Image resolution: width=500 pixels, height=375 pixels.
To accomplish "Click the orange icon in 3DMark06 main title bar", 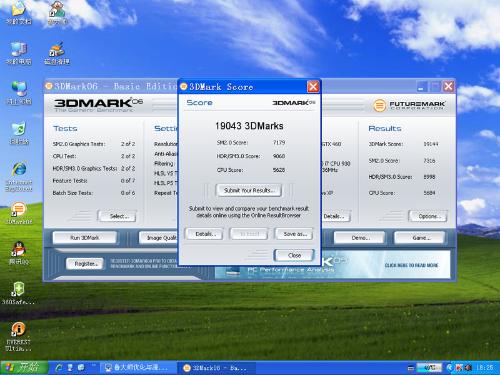I will [49, 86].
